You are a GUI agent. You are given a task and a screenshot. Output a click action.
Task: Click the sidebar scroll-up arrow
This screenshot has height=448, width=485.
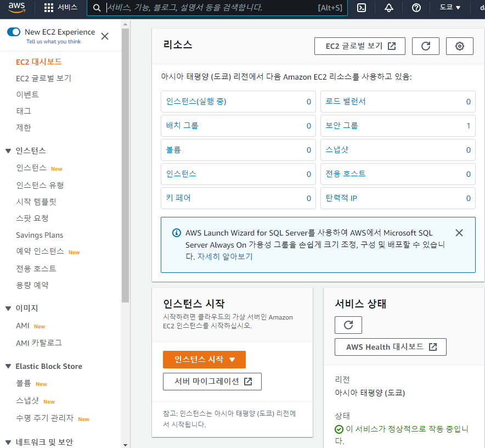tap(125, 24)
